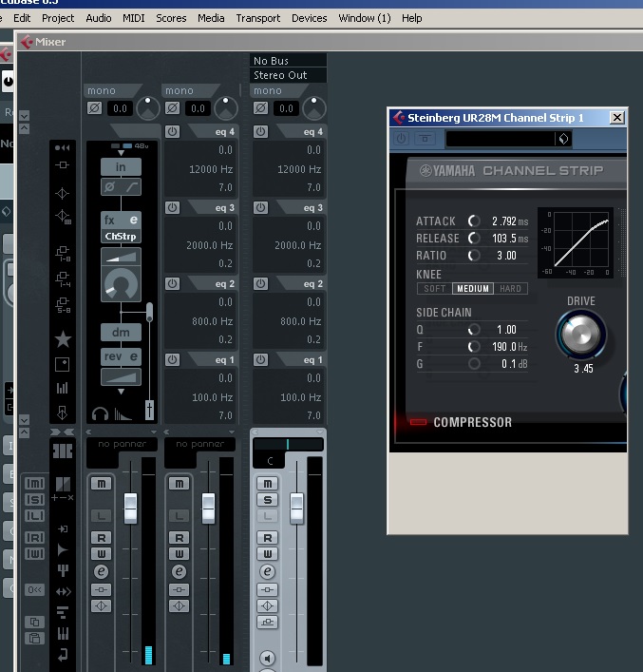This screenshot has height=672, width=643.
Task: Toggle power for eq 4 in third channel
Action: [x=260, y=131]
